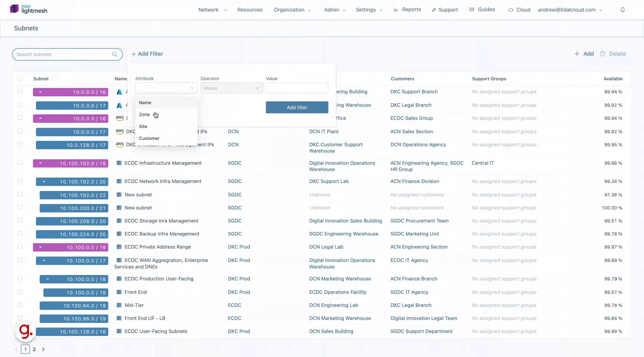Click the server icon by ECDC User-Facing Subnets

click(119, 331)
